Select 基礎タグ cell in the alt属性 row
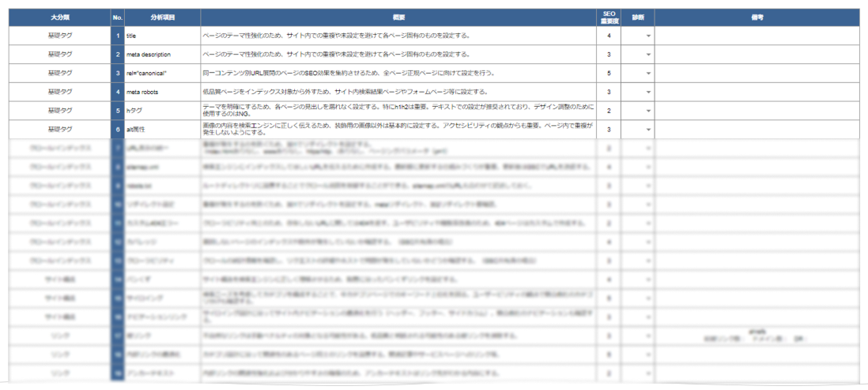Screen dimensions: 868x390 click(x=59, y=130)
